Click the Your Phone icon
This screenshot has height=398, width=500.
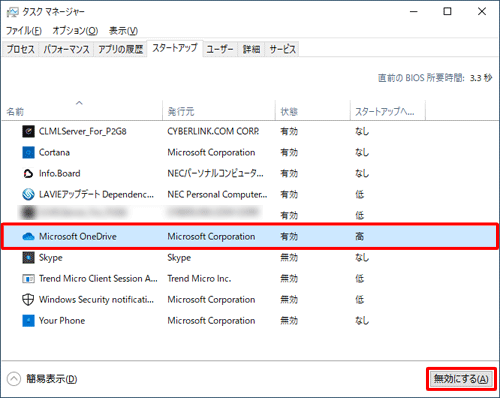(x=28, y=320)
